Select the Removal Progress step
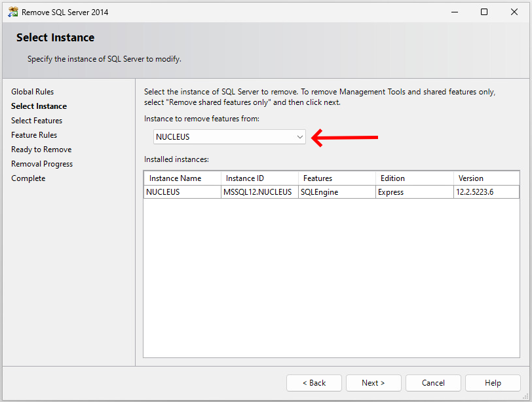The image size is (532, 402). click(x=42, y=164)
